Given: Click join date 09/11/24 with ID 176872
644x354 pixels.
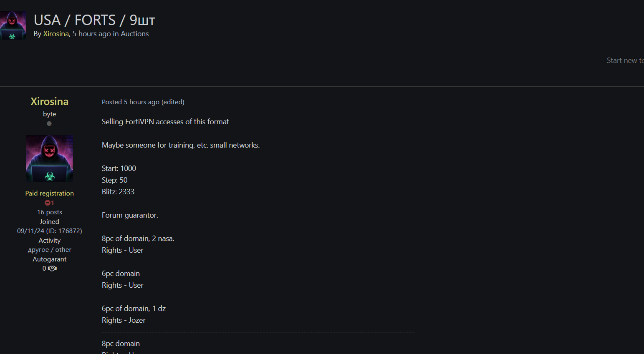Looking at the screenshot, I should (x=49, y=231).
